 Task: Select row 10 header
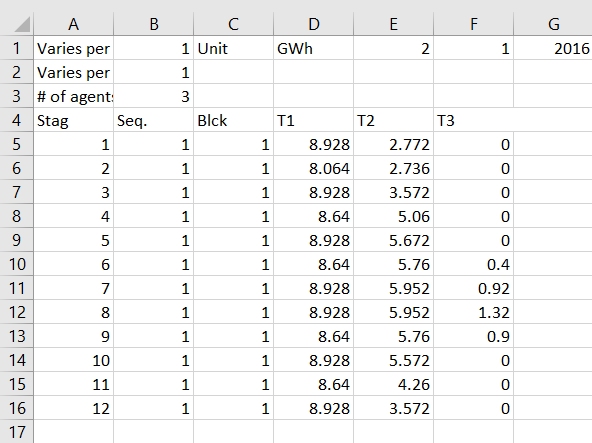17,264
